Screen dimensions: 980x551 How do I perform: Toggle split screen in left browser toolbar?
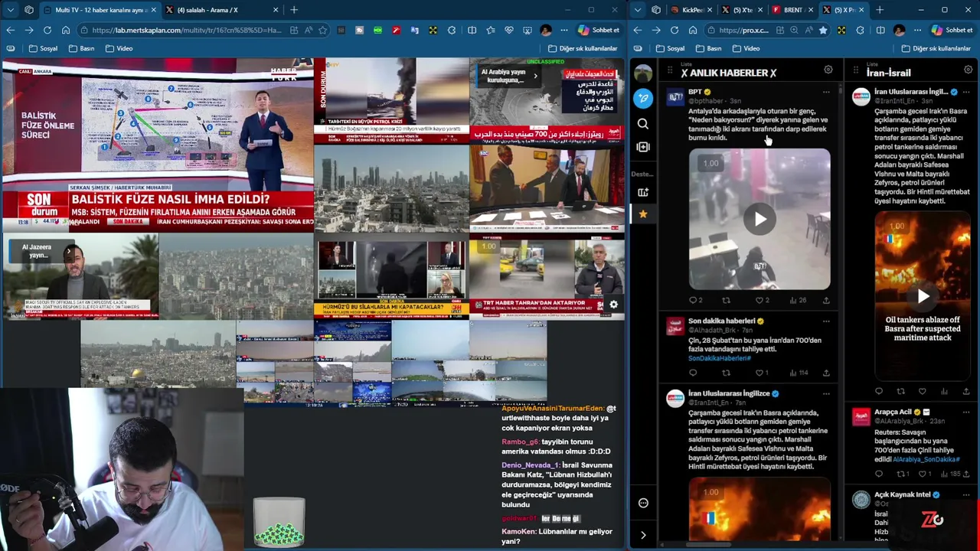pyautogui.click(x=472, y=30)
